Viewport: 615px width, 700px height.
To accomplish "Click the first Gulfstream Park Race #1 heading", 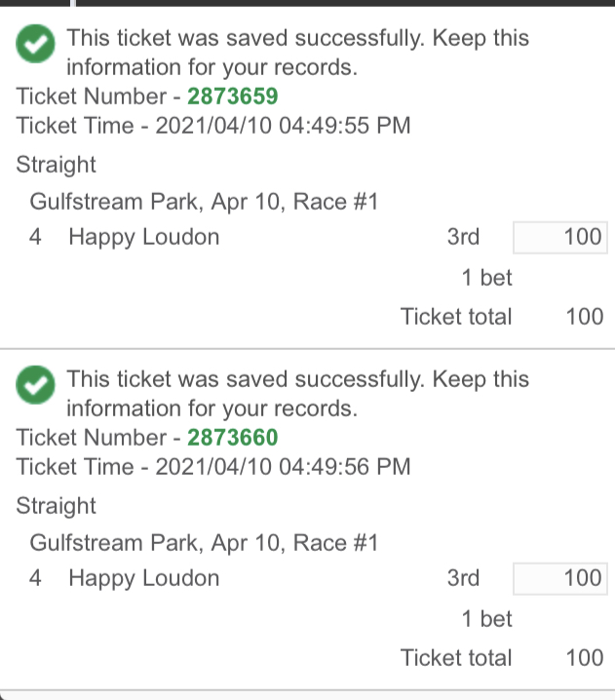I will [x=204, y=202].
